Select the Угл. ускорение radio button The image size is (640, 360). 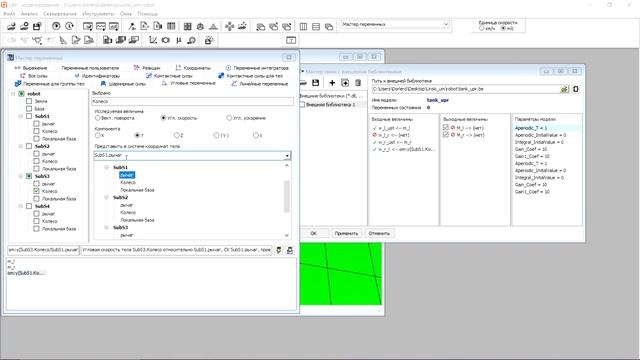click(229, 118)
